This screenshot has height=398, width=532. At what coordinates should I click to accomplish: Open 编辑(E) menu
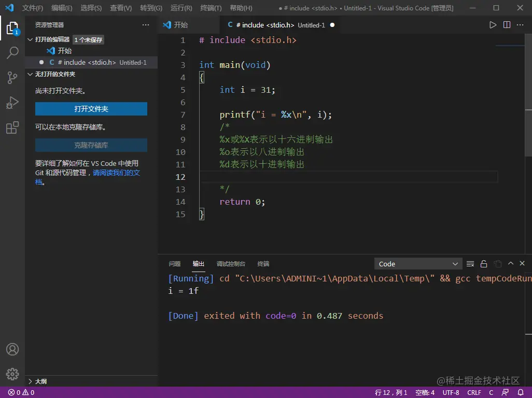click(62, 8)
